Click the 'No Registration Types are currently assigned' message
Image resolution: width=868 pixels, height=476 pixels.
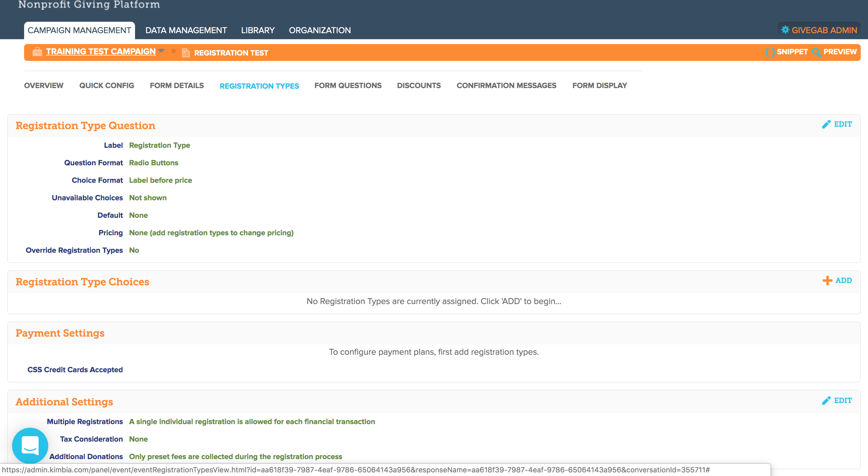pos(434,301)
